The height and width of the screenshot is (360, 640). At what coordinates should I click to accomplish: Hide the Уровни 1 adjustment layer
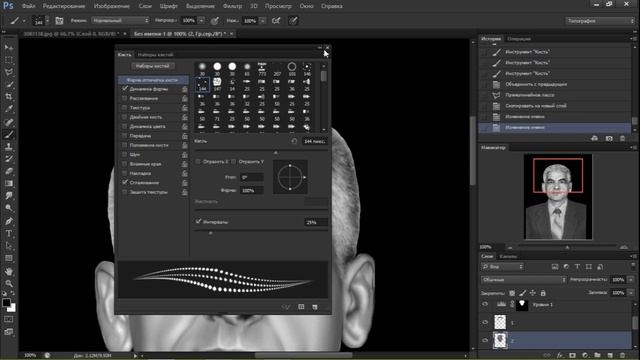pos(485,304)
